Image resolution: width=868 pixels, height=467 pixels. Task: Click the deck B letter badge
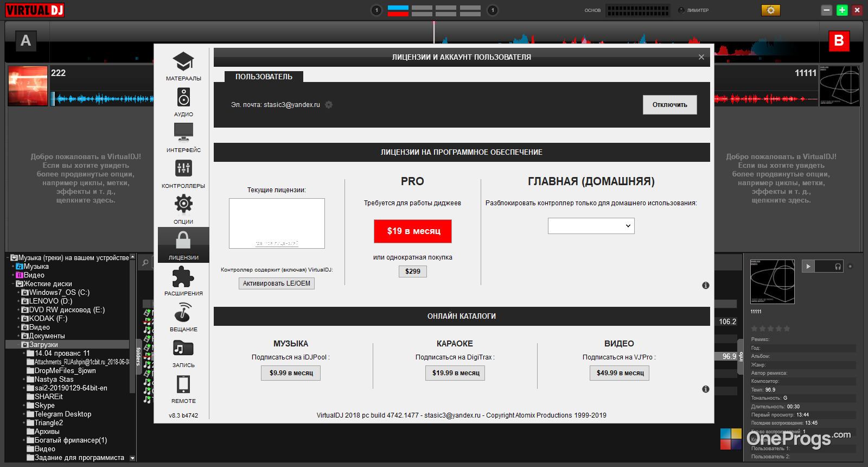[839, 41]
